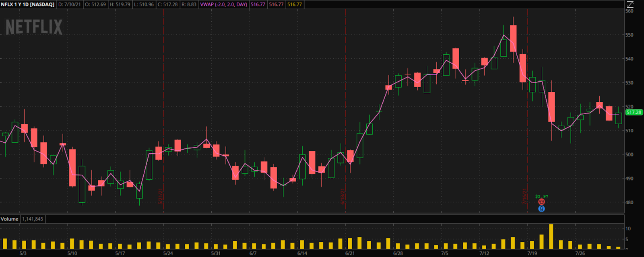
Task: Click the 5/21/21 expiration marker line
Action: (163, 111)
